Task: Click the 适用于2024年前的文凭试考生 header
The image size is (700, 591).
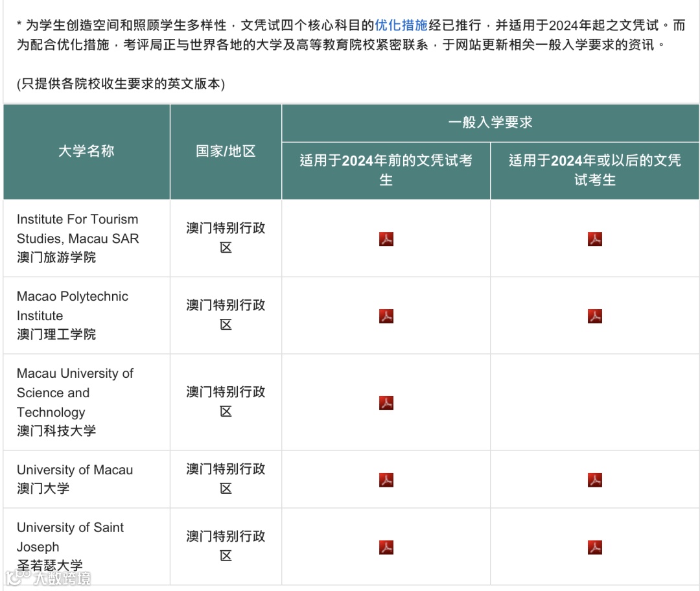Action: (386, 170)
